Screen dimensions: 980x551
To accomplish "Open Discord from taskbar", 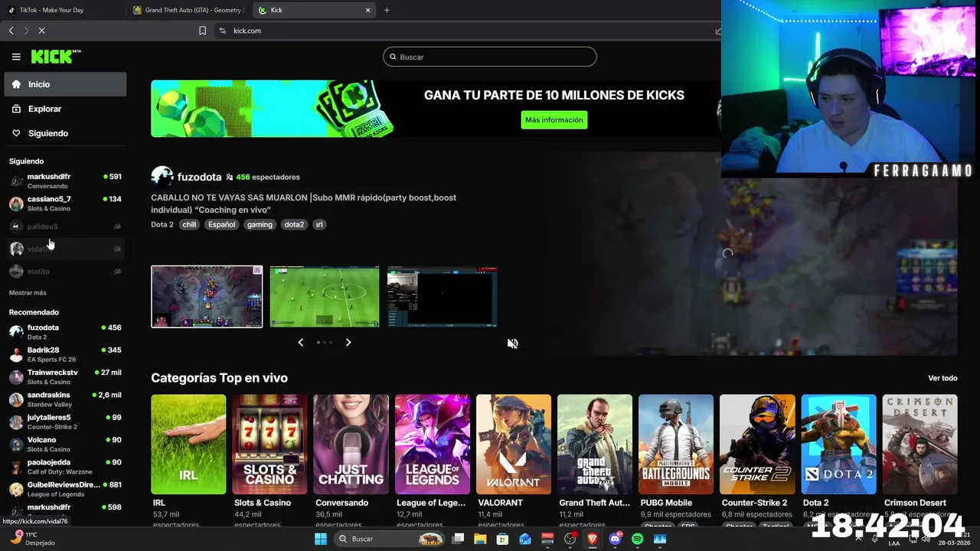I will (615, 539).
